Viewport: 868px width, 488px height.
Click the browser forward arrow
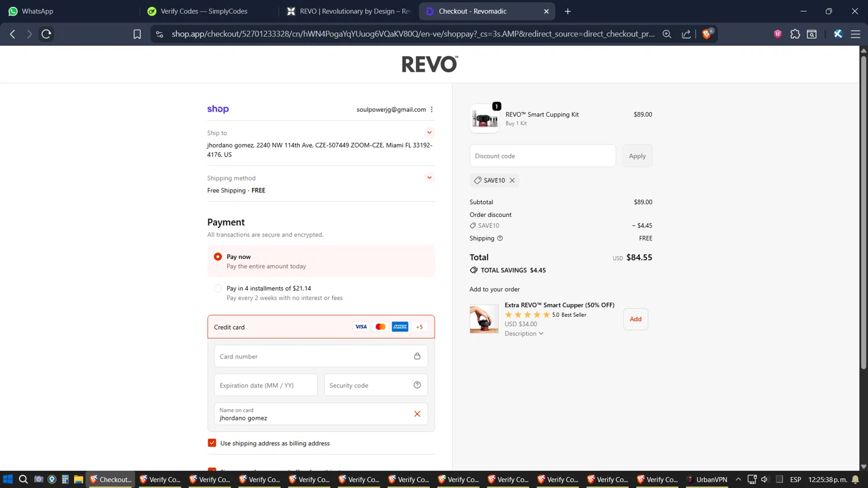[29, 34]
